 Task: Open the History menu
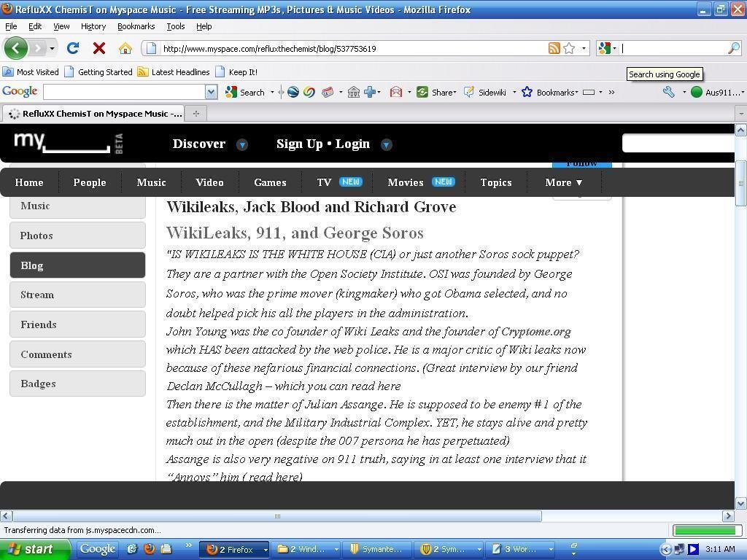pyautogui.click(x=93, y=26)
